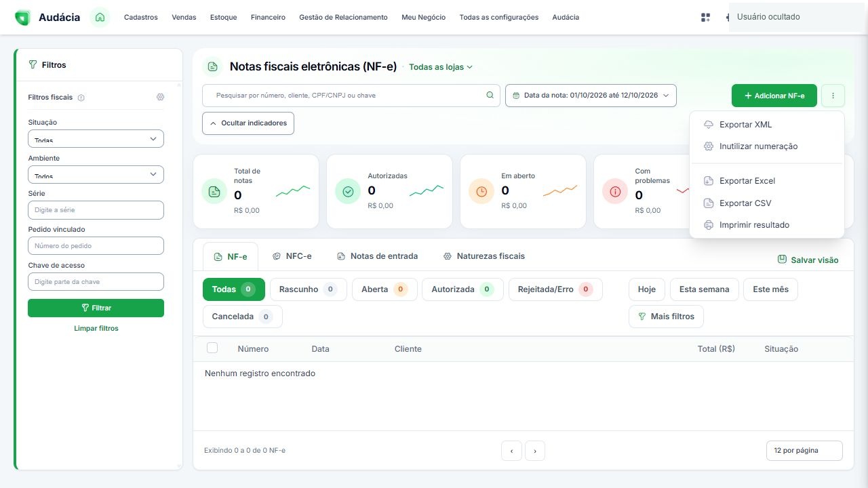Switch to the NFC-e tab
This screenshot has height=488, width=868.
pyautogui.click(x=292, y=256)
